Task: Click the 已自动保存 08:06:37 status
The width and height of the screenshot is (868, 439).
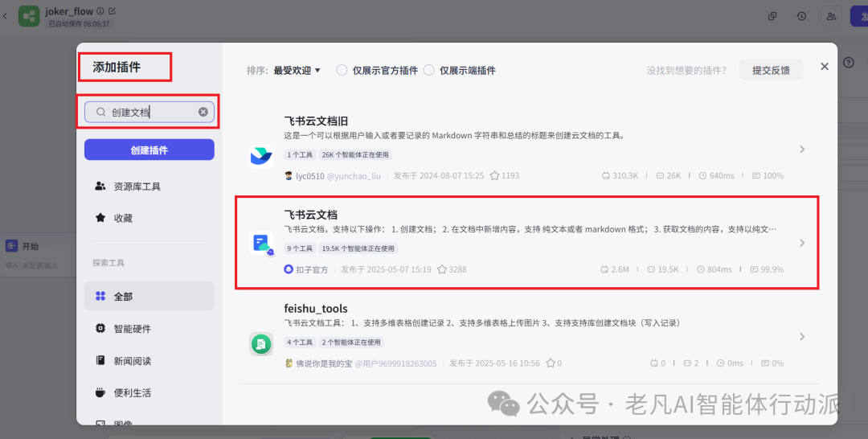Action: click(x=79, y=24)
